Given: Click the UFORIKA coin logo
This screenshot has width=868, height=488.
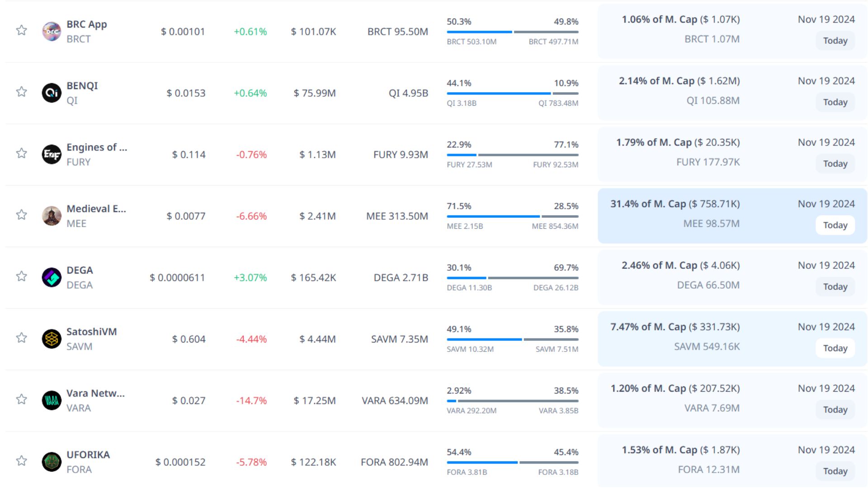Looking at the screenshot, I should 52,462.
